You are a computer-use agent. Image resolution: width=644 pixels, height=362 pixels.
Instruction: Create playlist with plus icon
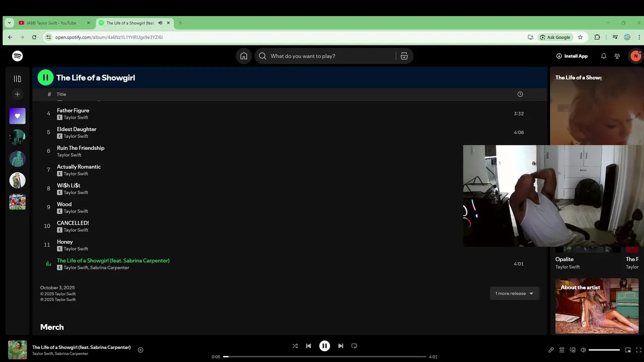click(18, 94)
